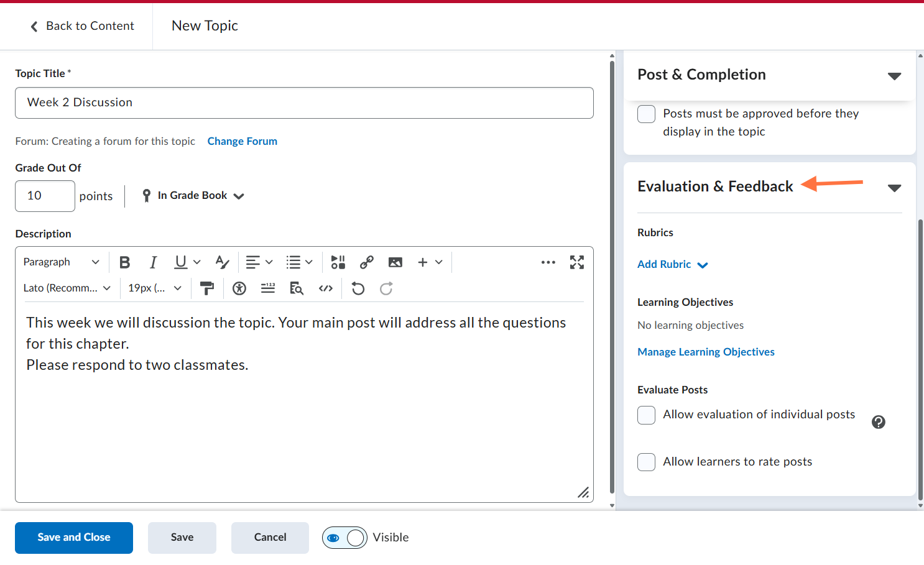924x565 pixels.
Task: Open the HTML source code editor
Action: click(x=326, y=288)
